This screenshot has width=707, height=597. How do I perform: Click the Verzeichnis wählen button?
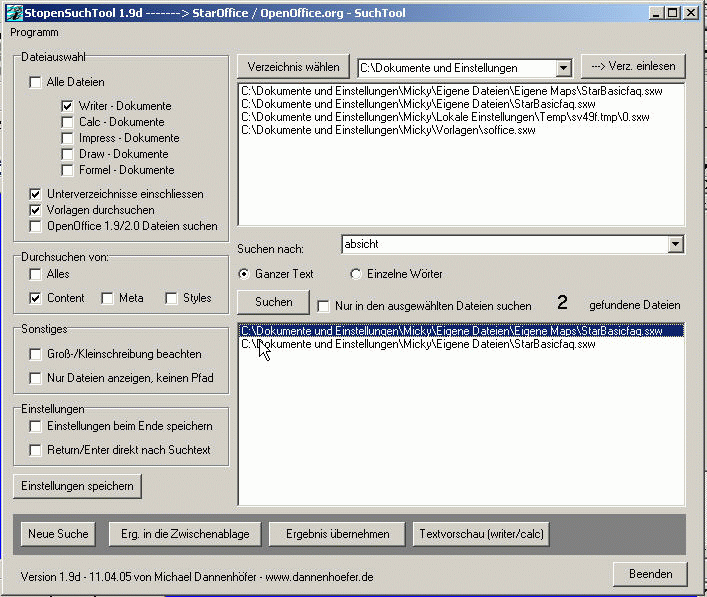(x=294, y=67)
